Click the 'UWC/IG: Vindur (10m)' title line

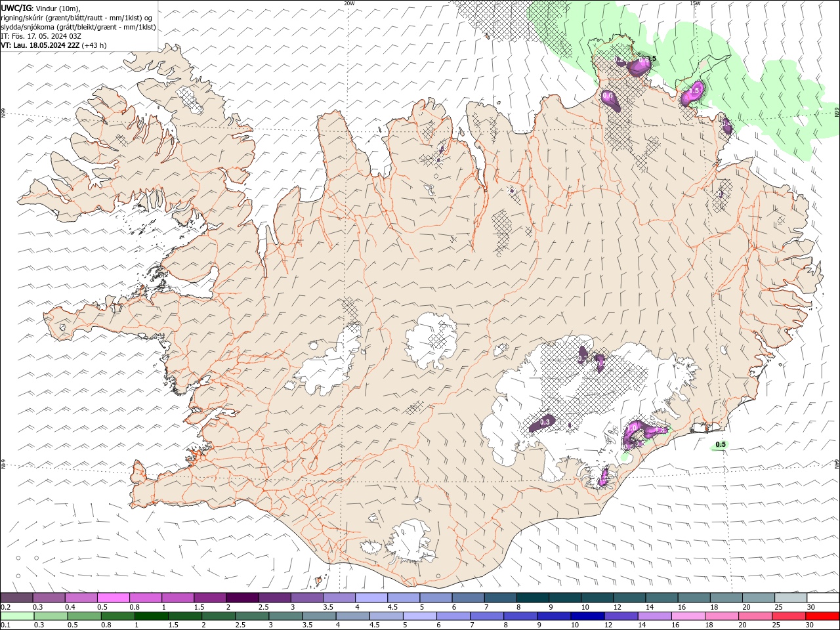pyautogui.click(x=41, y=8)
